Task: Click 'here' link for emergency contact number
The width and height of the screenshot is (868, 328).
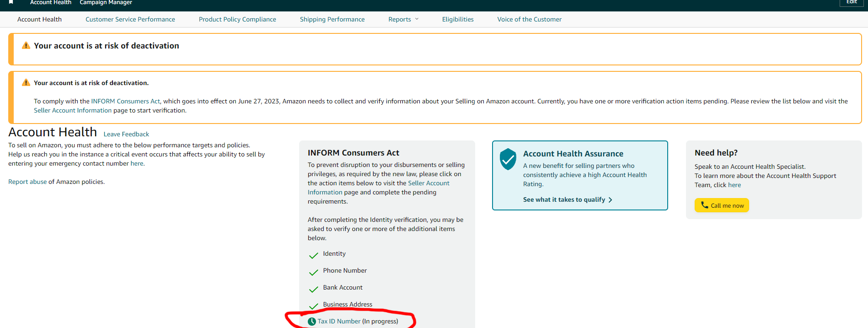Action: coord(137,163)
